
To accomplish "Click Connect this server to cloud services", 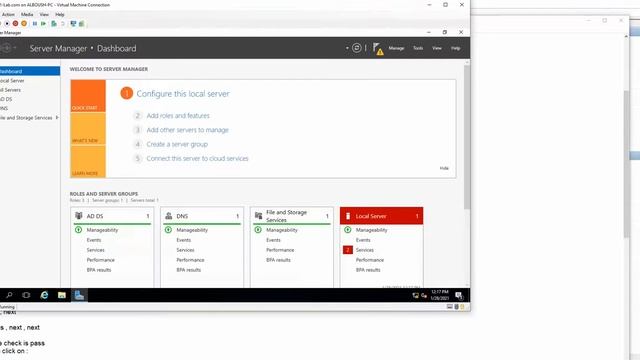I will click(197, 159).
